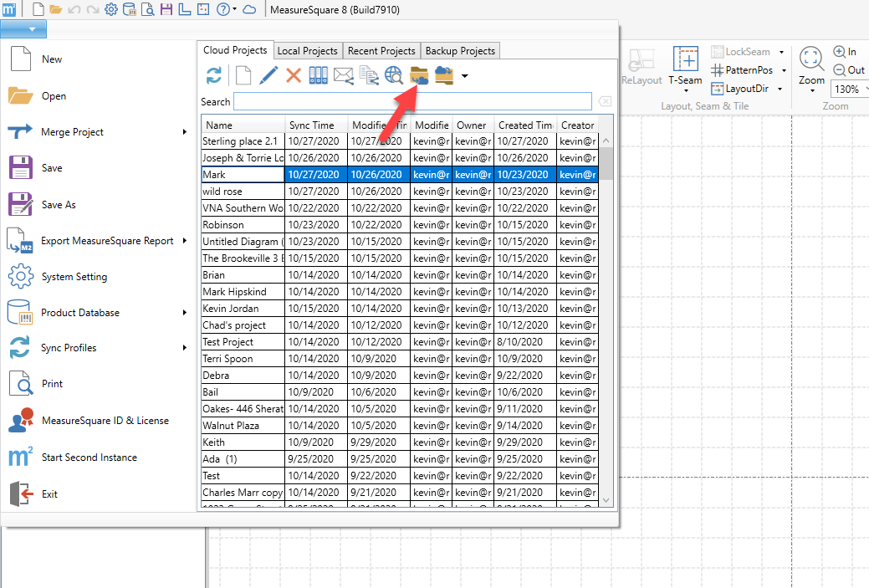Click the envelope share icon

(x=344, y=76)
